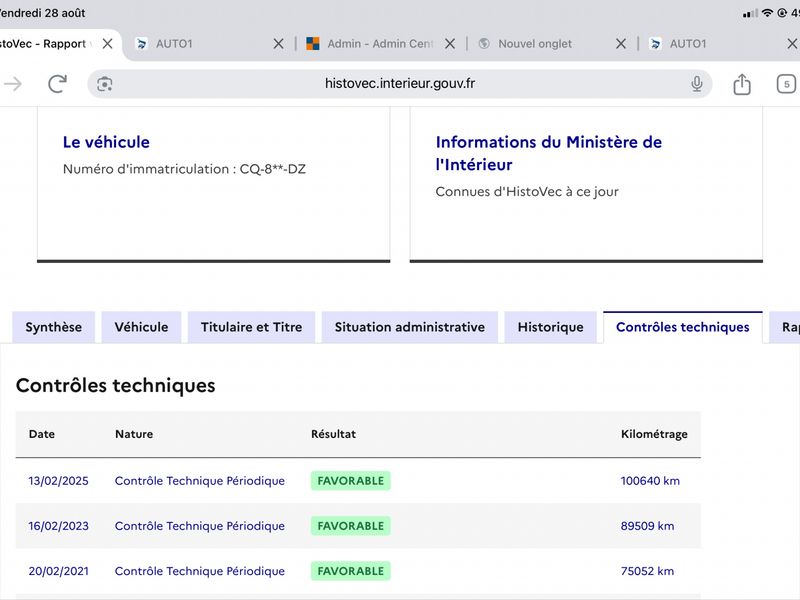
Task: Open the Titulaire et Titre tab
Action: tap(252, 327)
